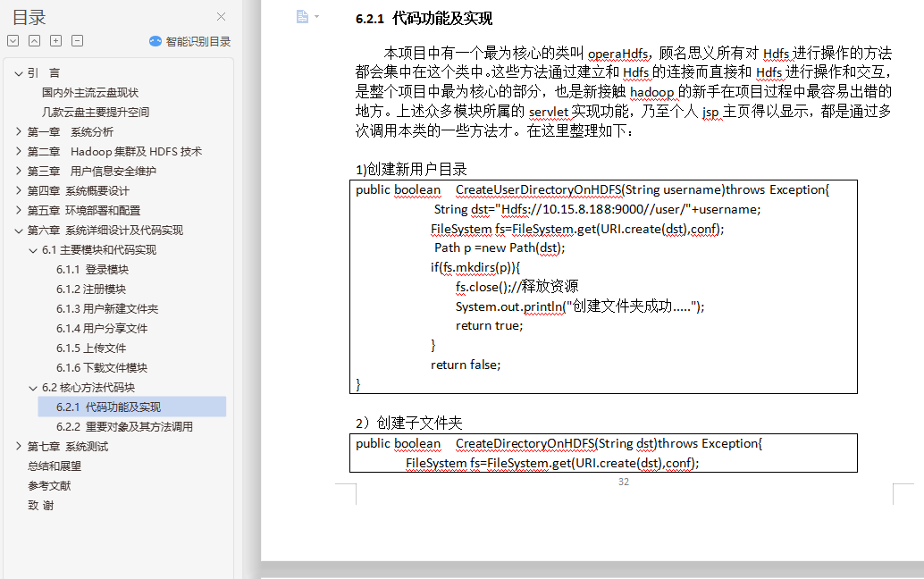This screenshot has width=924, height=579.
Task: Collapse the 引 言 outline section
Action: [19, 73]
